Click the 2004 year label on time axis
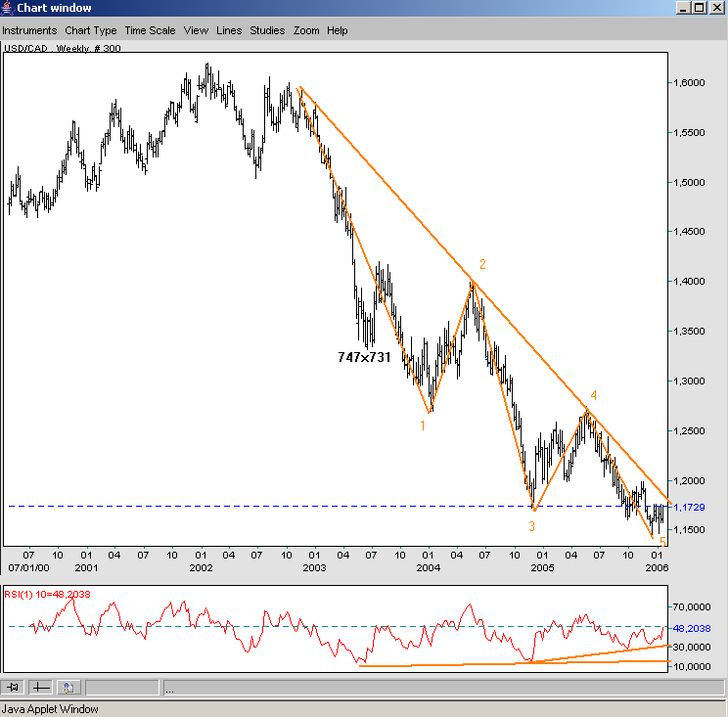Viewport: 728px width, 717px height. coord(428,567)
